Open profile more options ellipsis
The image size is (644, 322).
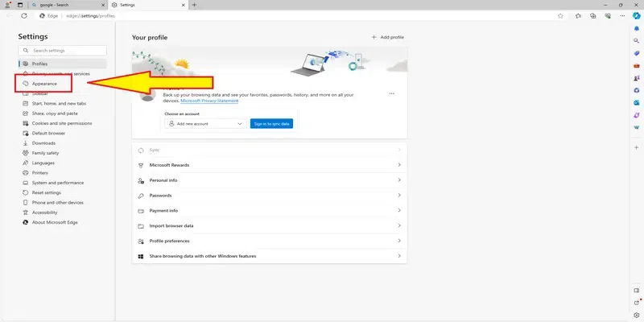pos(392,93)
